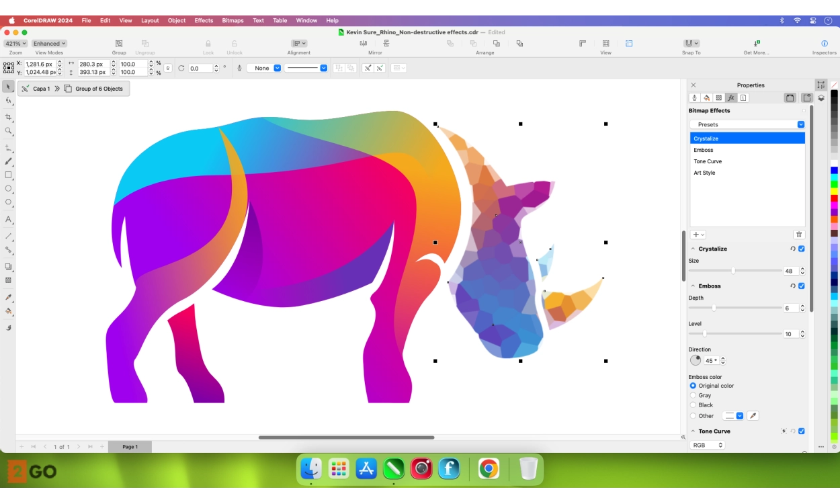Select the Zoom tool
The height and width of the screenshot is (504, 840).
[x=8, y=129]
